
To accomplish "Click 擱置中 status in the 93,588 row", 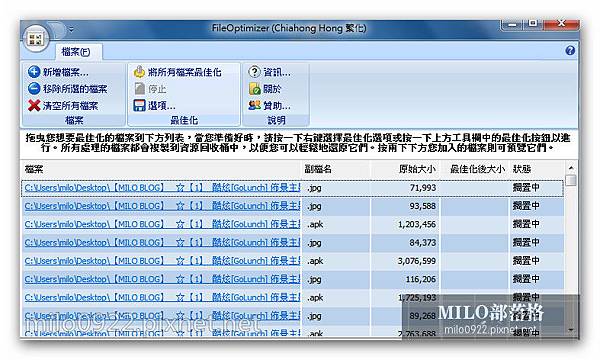I will click(526, 206).
